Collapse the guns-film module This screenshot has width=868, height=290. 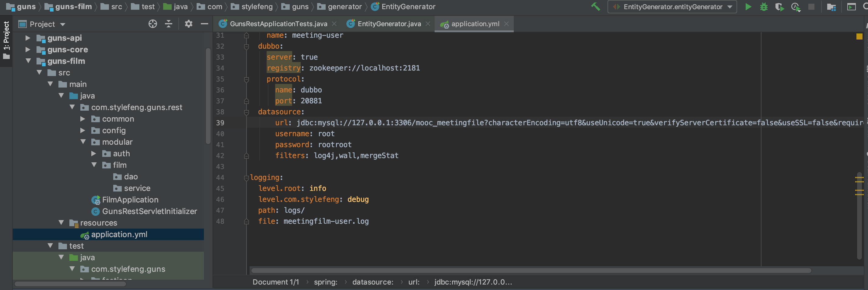point(28,61)
